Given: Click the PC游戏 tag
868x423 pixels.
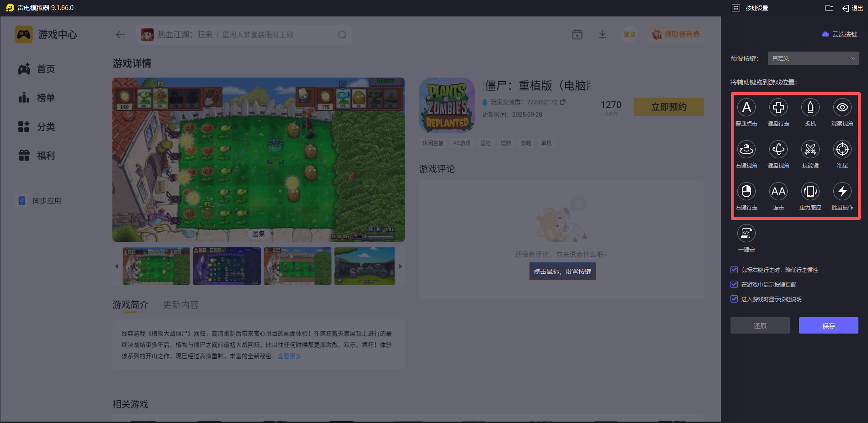Looking at the screenshot, I should click(462, 143).
